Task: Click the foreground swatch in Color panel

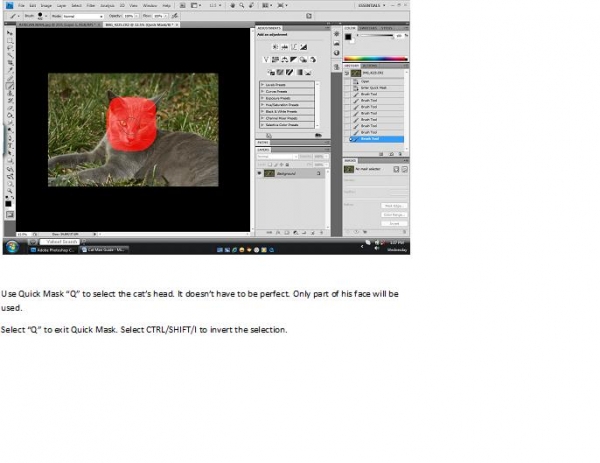Action: pos(348,37)
